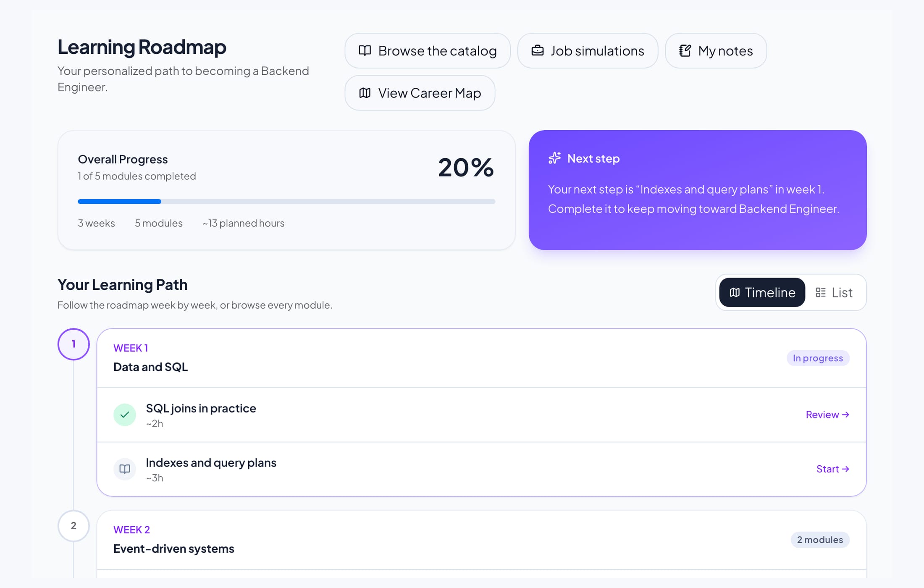Click the WEEK 2 label
This screenshot has width=924, height=588.
pyautogui.click(x=131, y=530)
